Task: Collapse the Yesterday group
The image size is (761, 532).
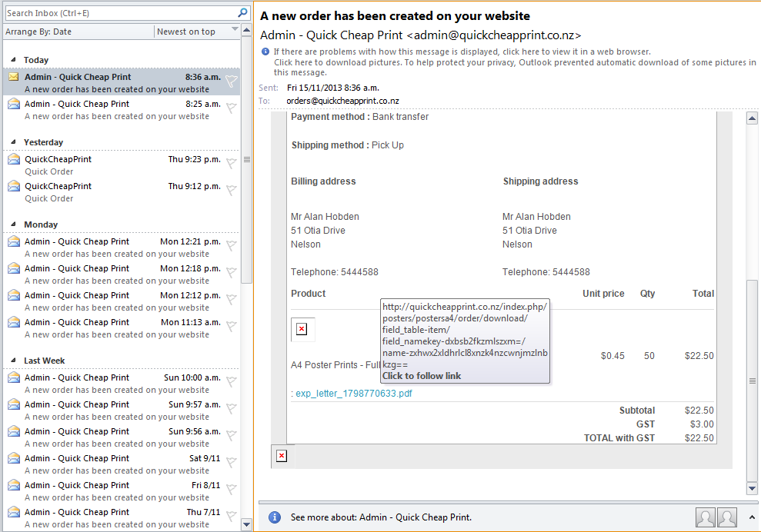Action: pos(13,142)
